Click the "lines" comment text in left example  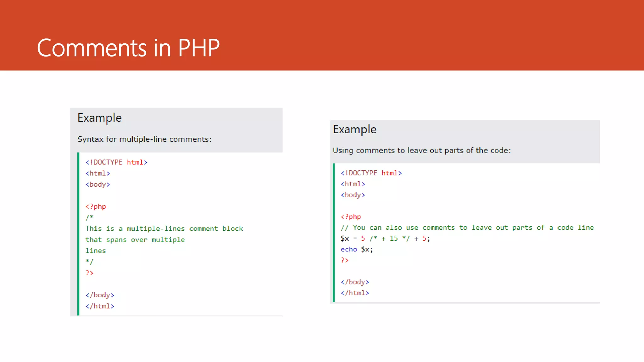coord(96,251)
